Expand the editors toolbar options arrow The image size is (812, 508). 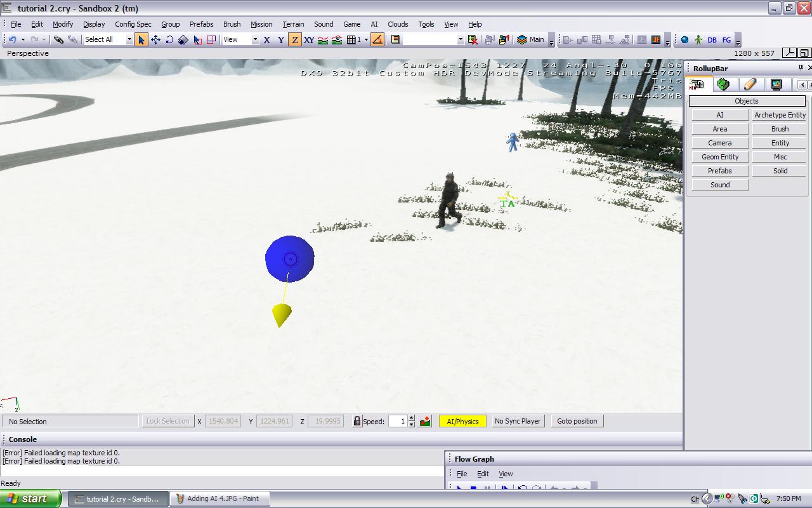click(x=738, y=43)
